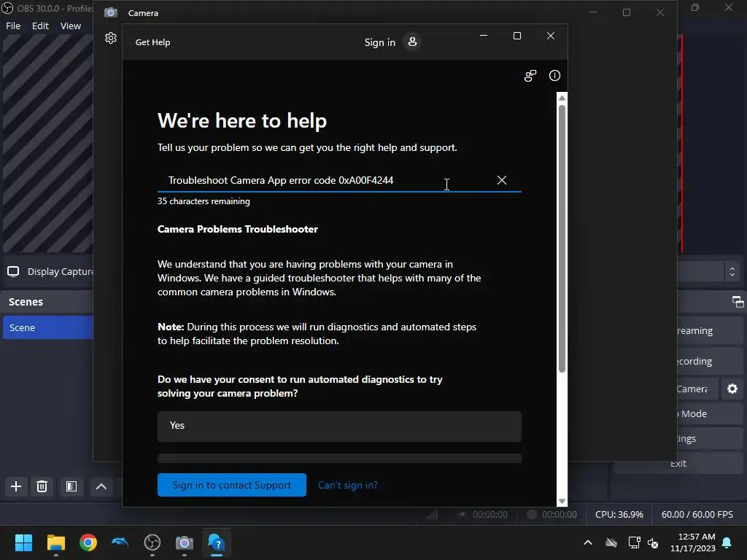Switch to Camera taskbar icon
The height and width of the screenshot is (560, 747).
point(185,542)
